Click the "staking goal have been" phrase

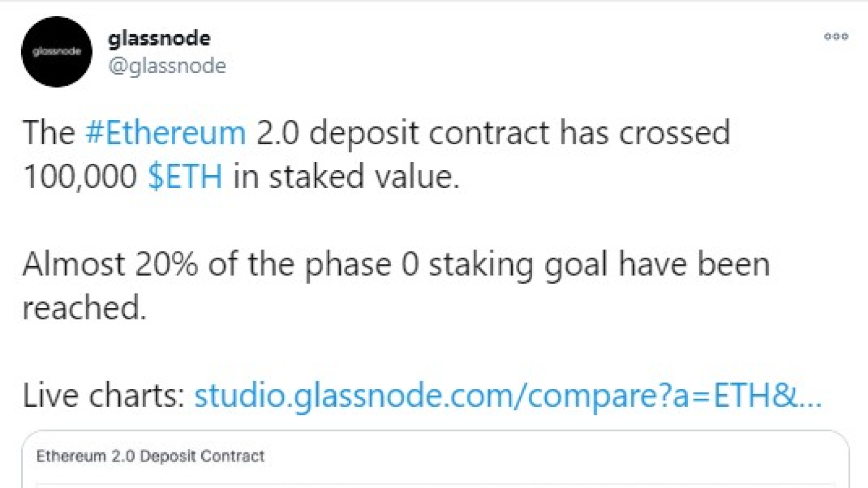(x=599, y=265)
